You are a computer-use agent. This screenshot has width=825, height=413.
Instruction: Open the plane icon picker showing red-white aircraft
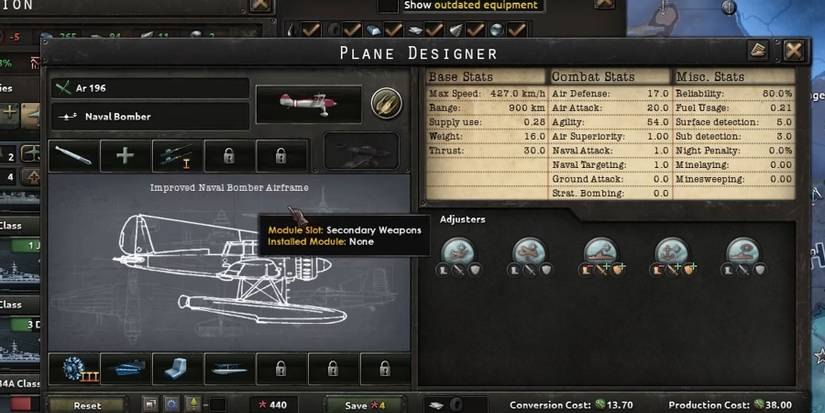pyautogui.click(x=309, y=103)
